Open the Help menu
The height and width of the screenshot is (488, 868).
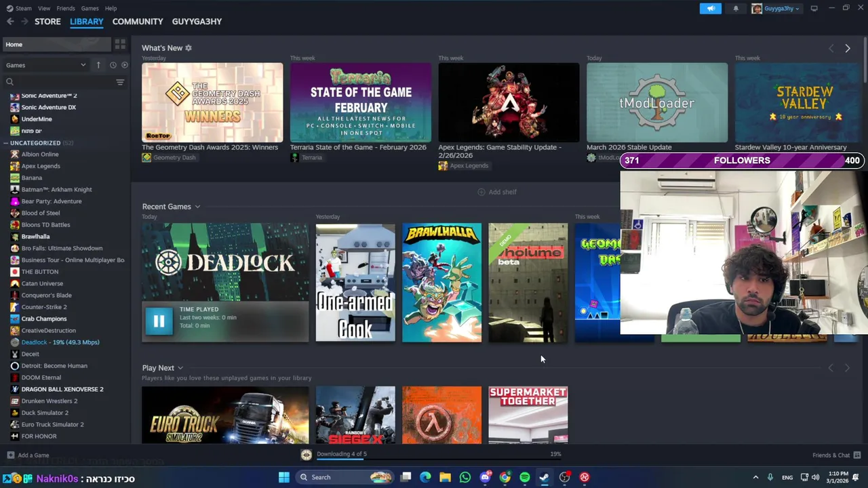pyautogui.click(x=111, y=8)
